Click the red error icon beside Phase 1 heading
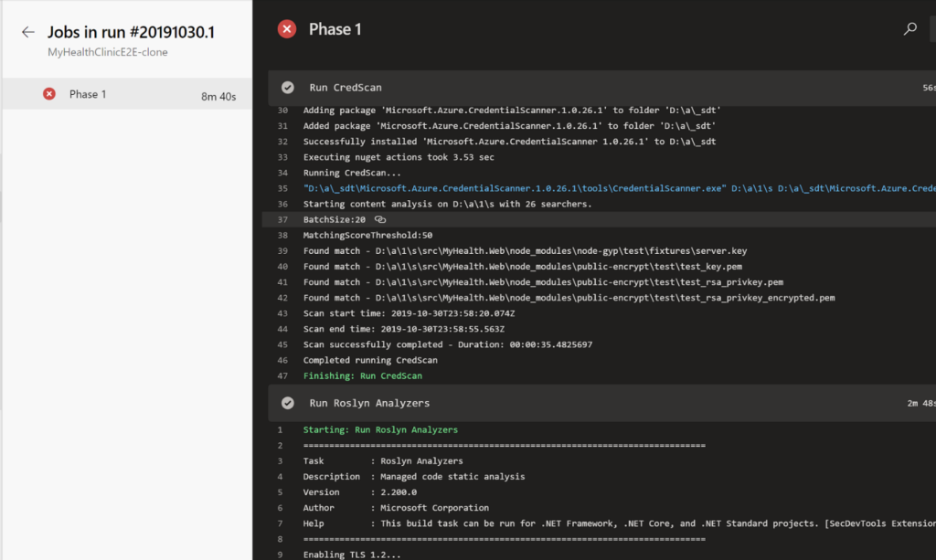 point(286,28)
